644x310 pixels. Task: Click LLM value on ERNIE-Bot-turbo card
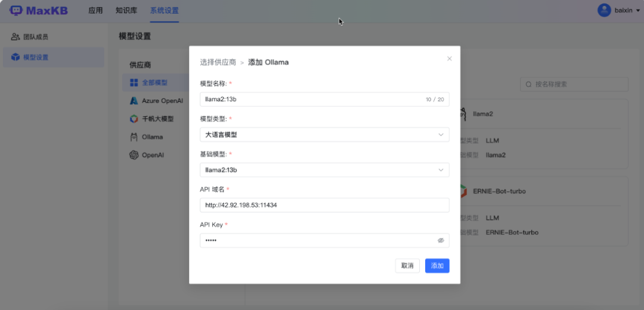pyautogui.click(x=492, y=218)
